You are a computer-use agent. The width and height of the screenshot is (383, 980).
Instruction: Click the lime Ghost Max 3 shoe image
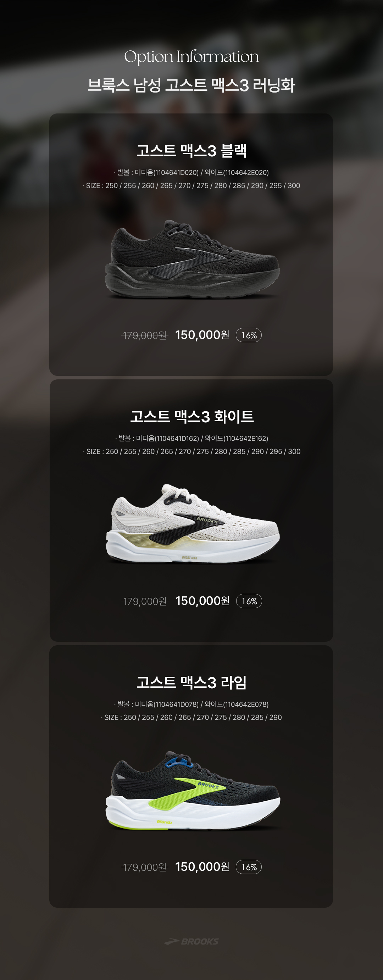coord(193,791)
